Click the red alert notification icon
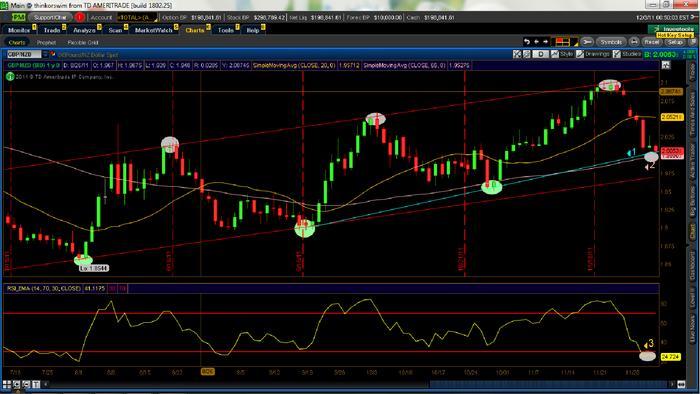700x394 pixels. click(x=80, y=17)
